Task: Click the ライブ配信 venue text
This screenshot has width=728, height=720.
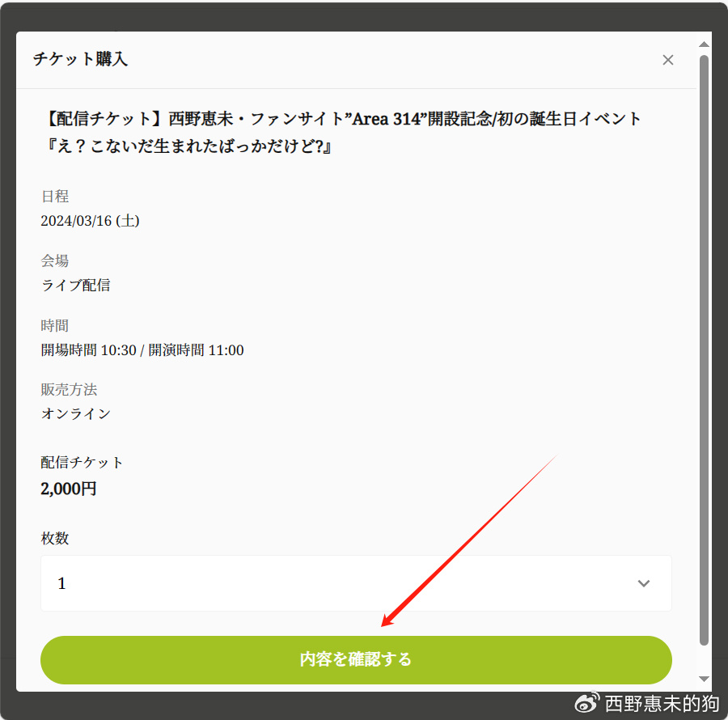Action: point(76,285)
